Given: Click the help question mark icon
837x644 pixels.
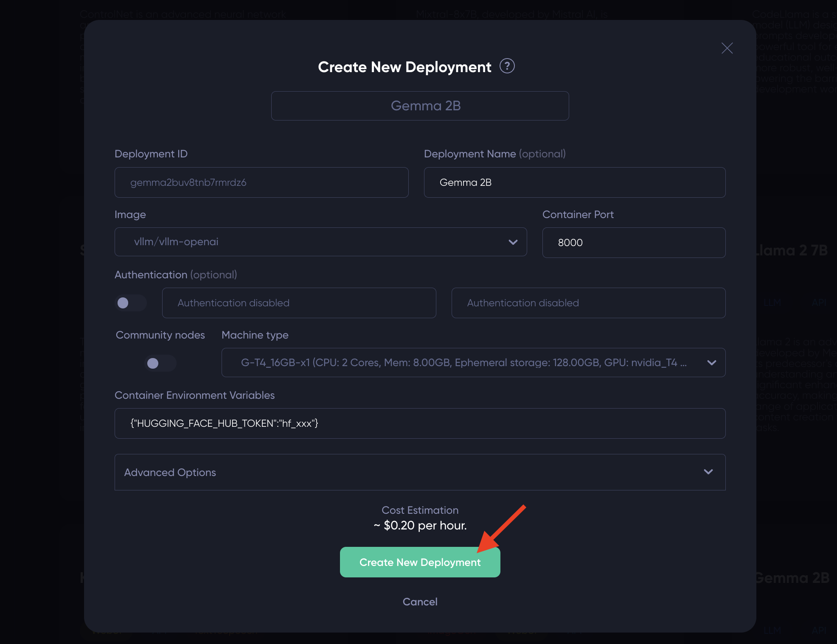Looking at the screenshot, I should click(507, 66).
